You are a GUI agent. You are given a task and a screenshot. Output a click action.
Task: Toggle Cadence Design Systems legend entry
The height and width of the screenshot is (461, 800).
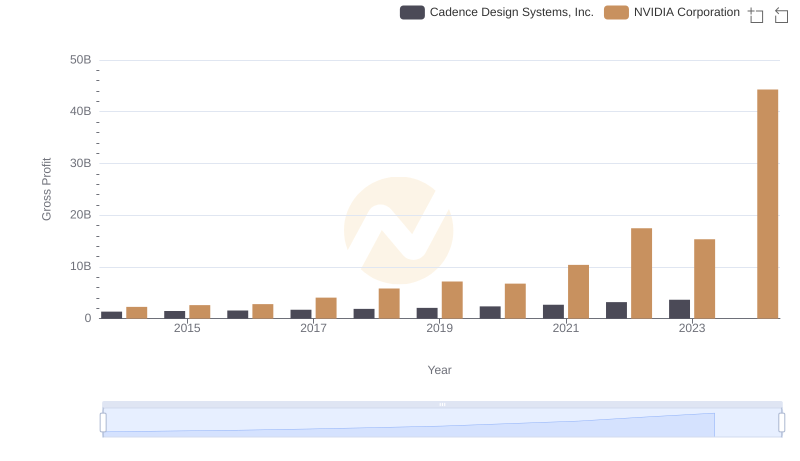(497, 12)
